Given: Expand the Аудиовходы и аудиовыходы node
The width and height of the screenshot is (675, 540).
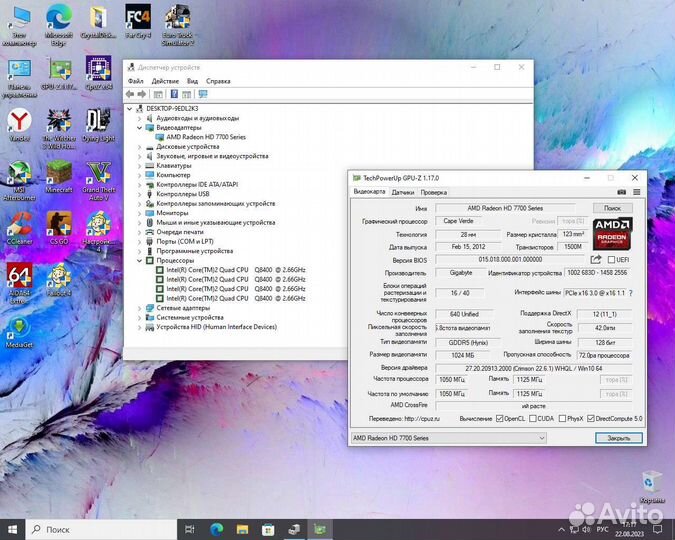Looking at the screenshot, I should (139, 118).
